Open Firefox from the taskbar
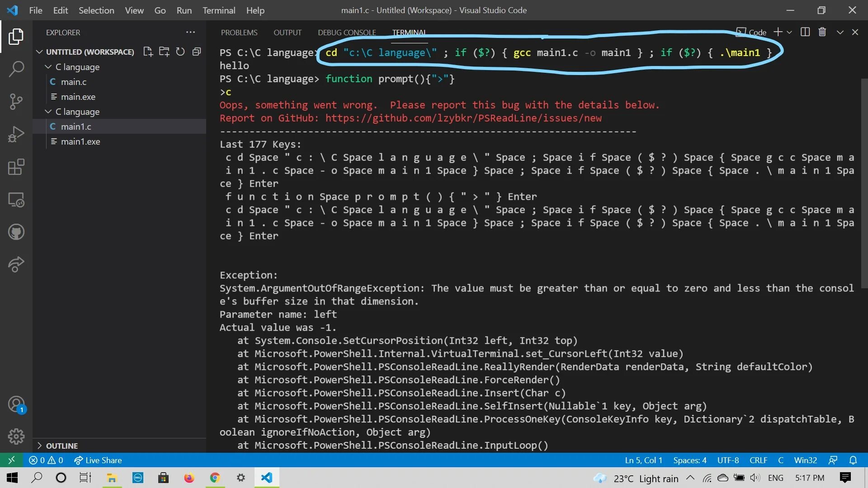The width and height of the screenshot is (868, 488). 189,478
